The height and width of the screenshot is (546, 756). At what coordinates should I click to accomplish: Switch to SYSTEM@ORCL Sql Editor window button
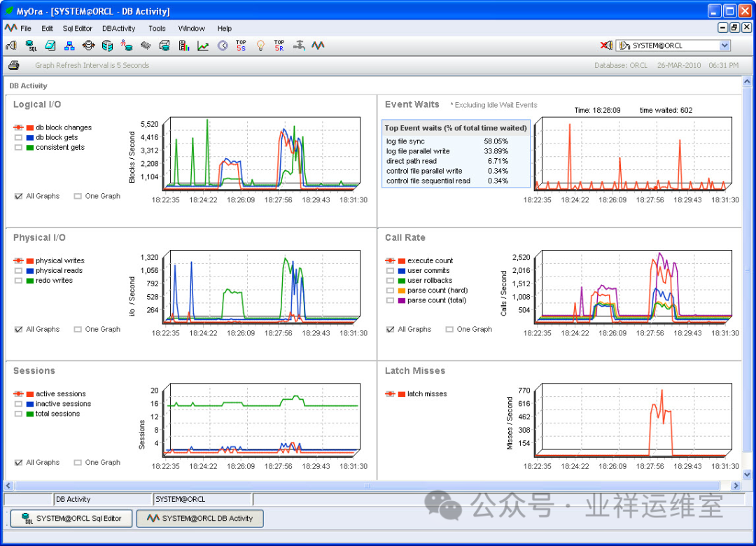(71, 519)
